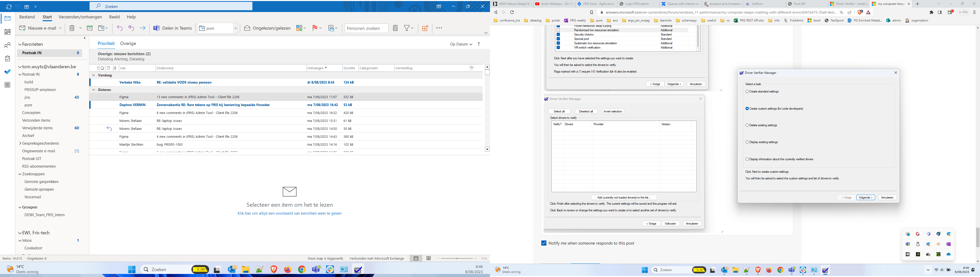Click the Archive icon in Outlook ribbon

90,28
